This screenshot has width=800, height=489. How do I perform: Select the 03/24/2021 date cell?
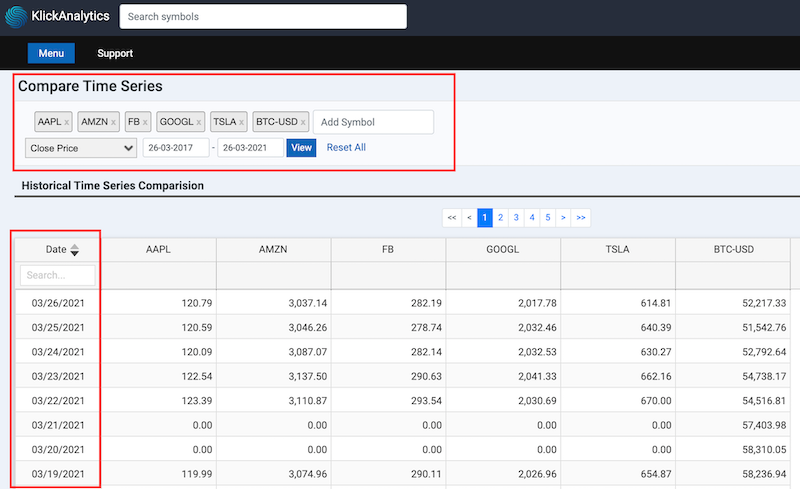click(58, 352)
